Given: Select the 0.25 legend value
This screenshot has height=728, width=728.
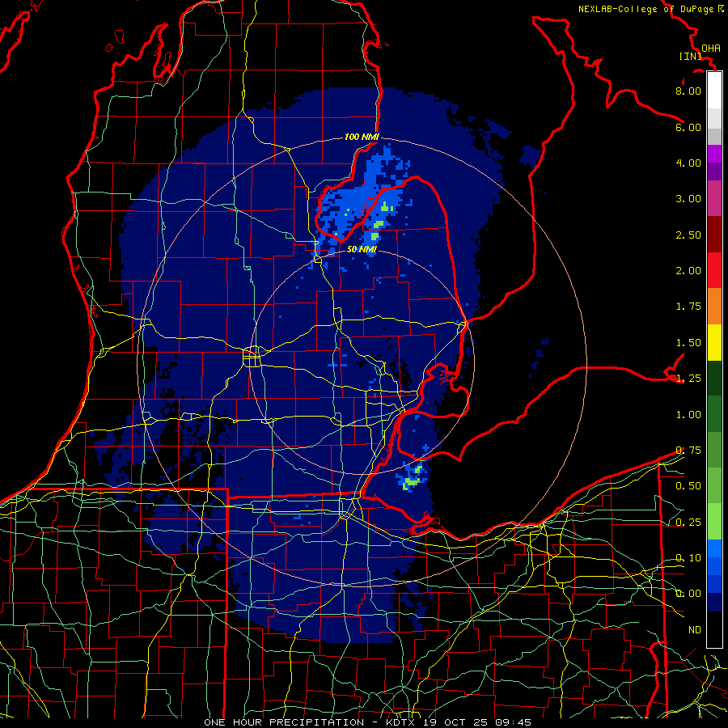Looking at the screenshot, I should 688,523.
